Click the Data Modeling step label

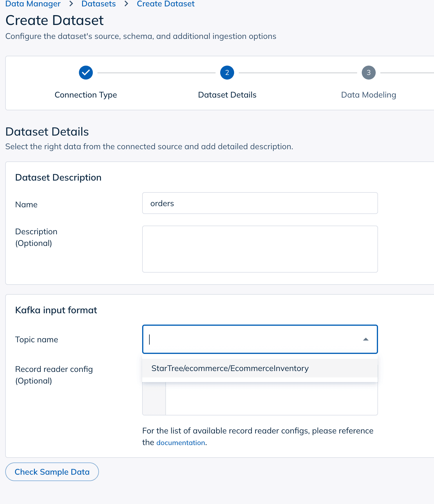(x=368, y=95)
